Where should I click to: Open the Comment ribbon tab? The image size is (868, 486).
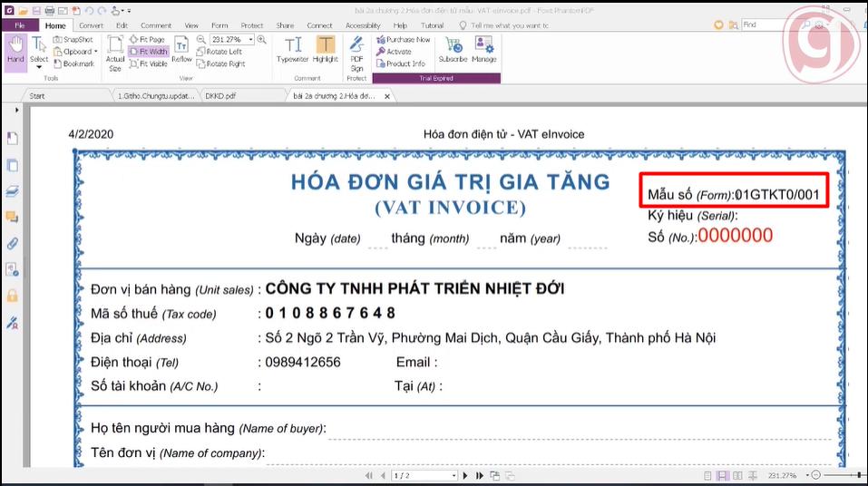[156, 25]
